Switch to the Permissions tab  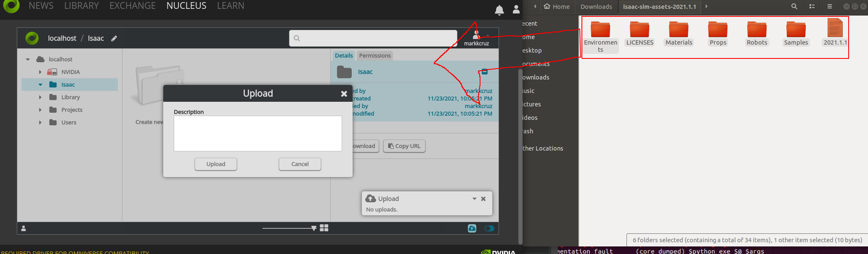375,56
